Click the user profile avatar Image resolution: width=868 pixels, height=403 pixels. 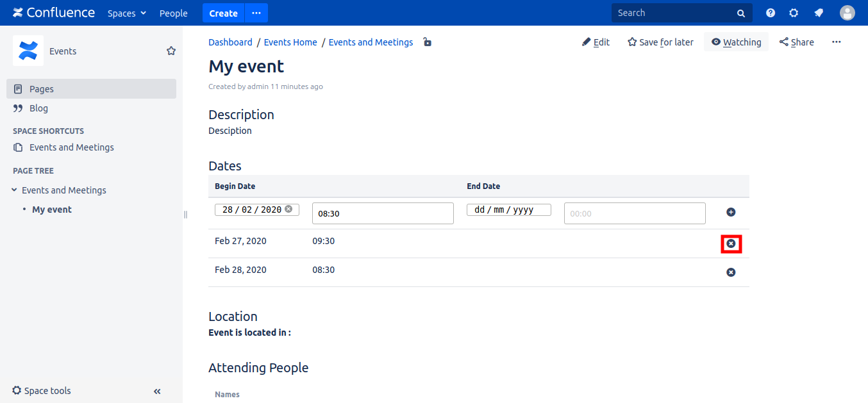coord(847,13)
